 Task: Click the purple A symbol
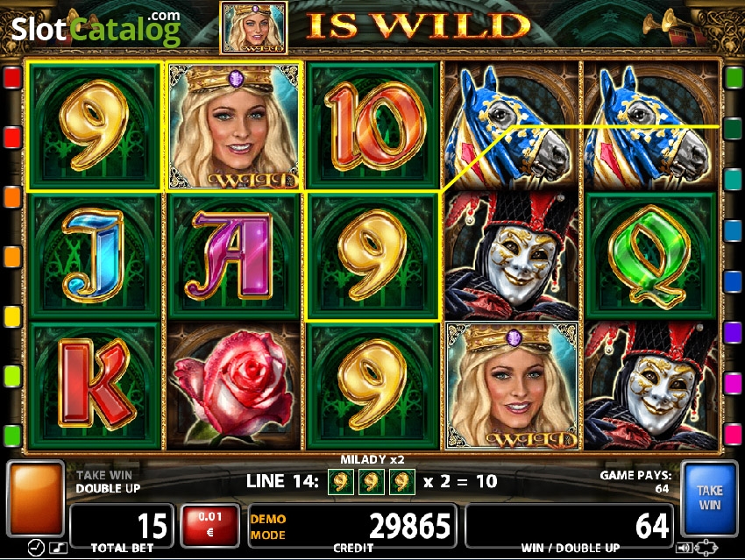tap(234, 256)
